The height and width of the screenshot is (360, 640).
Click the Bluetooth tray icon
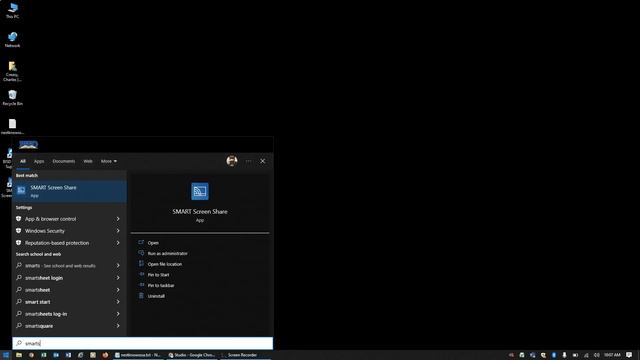(554, 355)
